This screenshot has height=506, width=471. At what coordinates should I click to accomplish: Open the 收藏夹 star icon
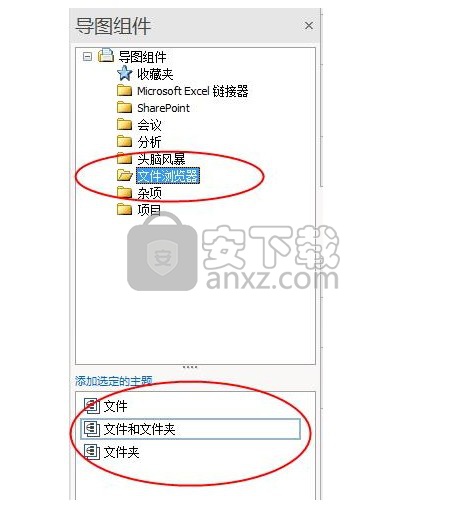point(125,73)
